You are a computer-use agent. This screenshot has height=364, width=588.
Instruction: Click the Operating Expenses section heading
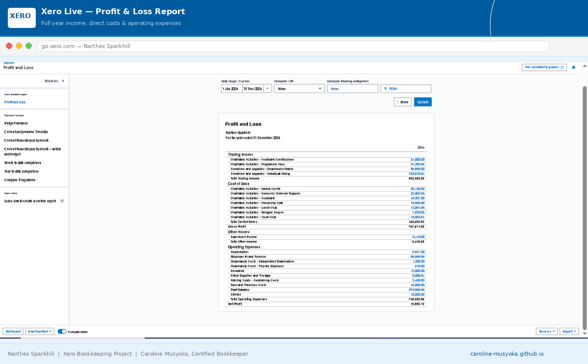pyautogui.click(x=244, y=247)
